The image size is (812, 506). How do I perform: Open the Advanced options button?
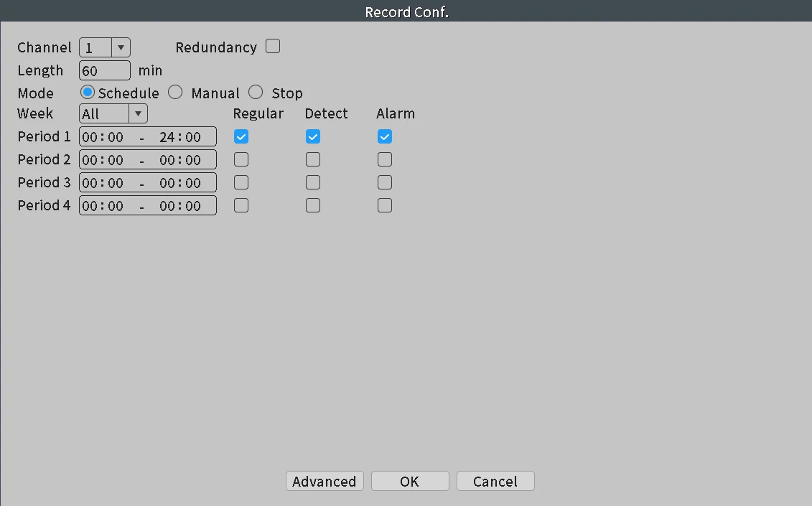point(325,481)
